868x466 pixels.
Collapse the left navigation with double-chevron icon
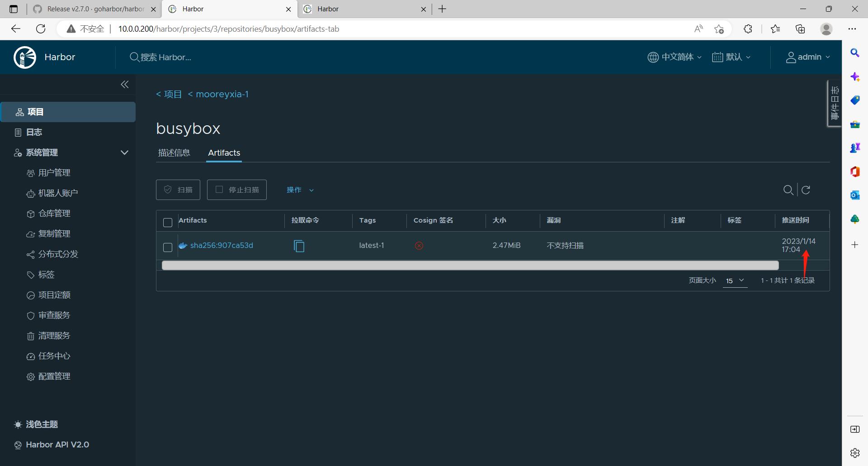(125, 85)
